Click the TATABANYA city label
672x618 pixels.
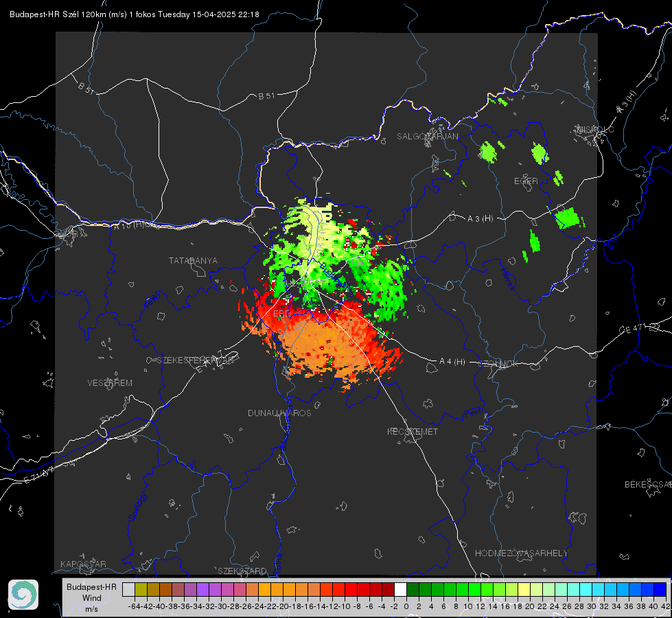click(x=193, y=261)
